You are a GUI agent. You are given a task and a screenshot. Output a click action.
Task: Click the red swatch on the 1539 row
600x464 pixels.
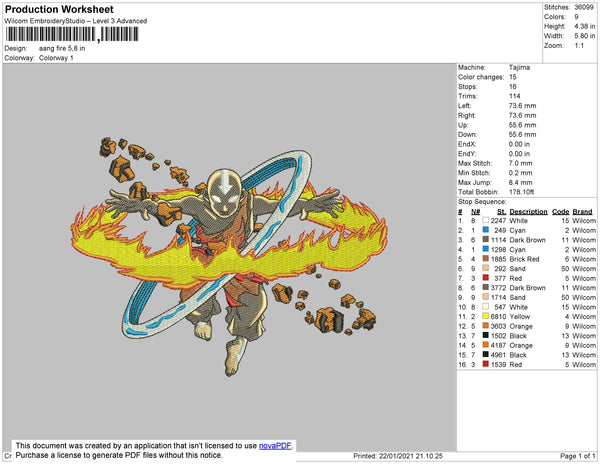coord(486,364)
